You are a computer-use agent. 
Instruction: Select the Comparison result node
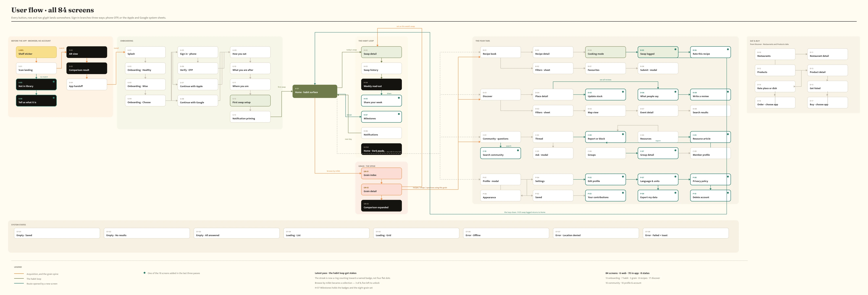pyautogui.click(x=87, y=68)
